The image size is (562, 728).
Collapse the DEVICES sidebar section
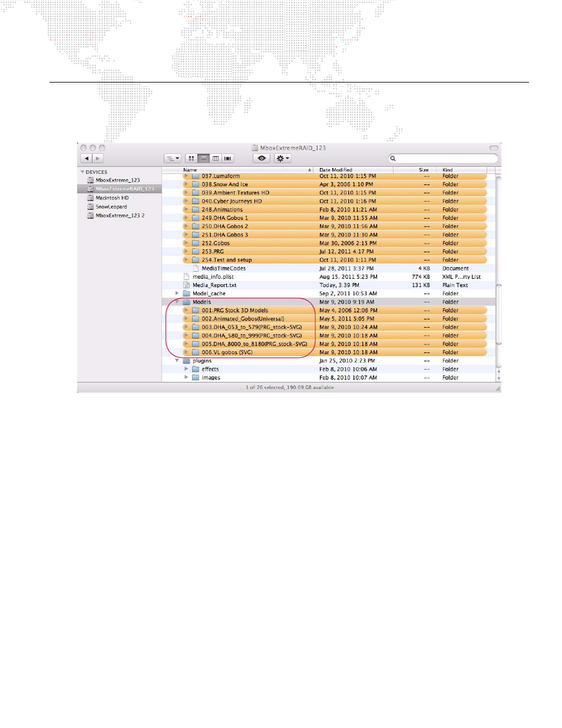pyautogui.click(x=82, y=172)
